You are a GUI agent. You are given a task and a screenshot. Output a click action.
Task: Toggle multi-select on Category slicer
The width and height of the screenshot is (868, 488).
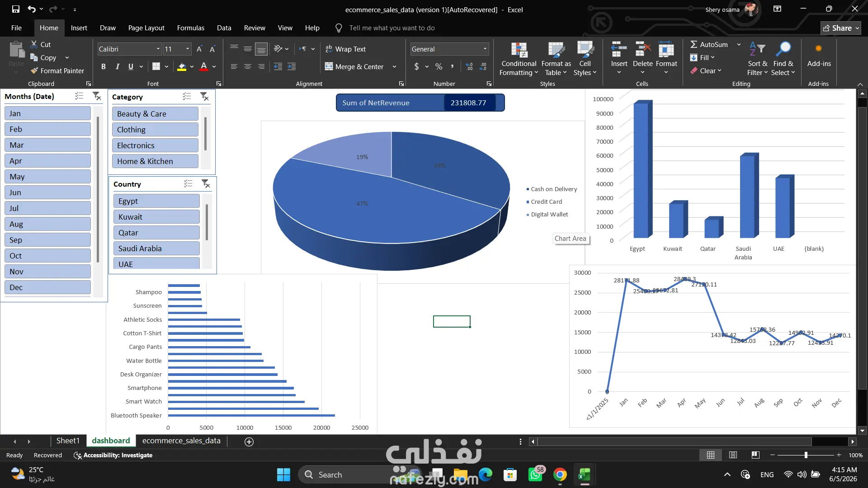tap(187, 96)
